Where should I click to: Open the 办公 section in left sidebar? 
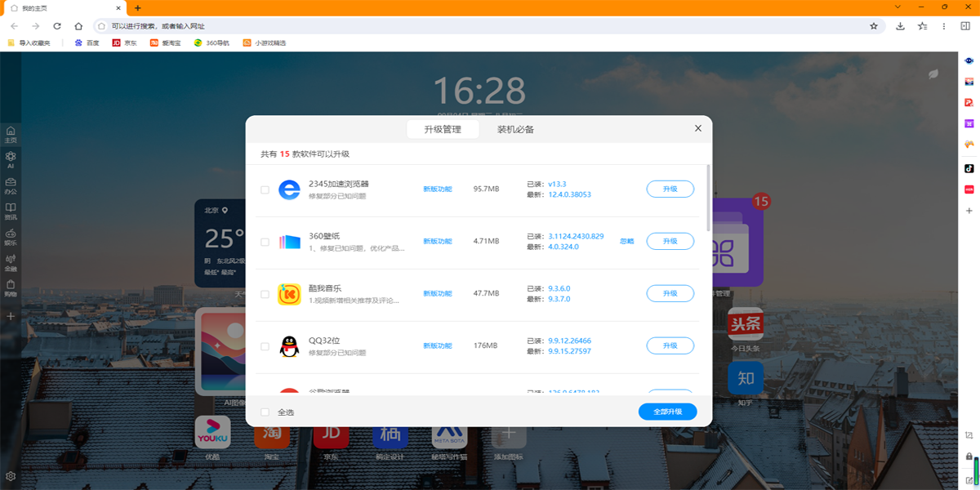(11, 185)
